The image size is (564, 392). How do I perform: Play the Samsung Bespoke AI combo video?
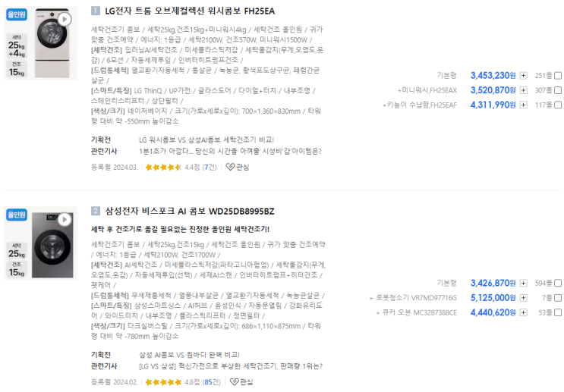(65, 219)
